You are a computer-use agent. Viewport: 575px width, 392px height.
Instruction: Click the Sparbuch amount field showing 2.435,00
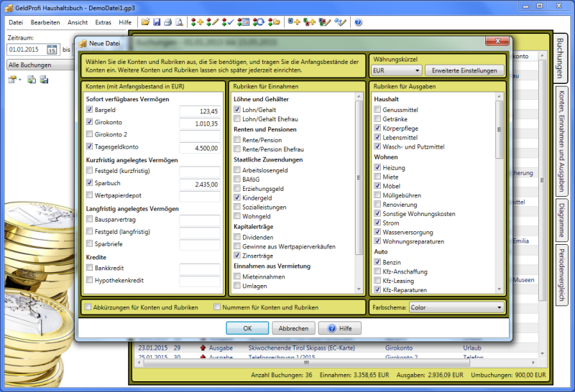point(200,184)
